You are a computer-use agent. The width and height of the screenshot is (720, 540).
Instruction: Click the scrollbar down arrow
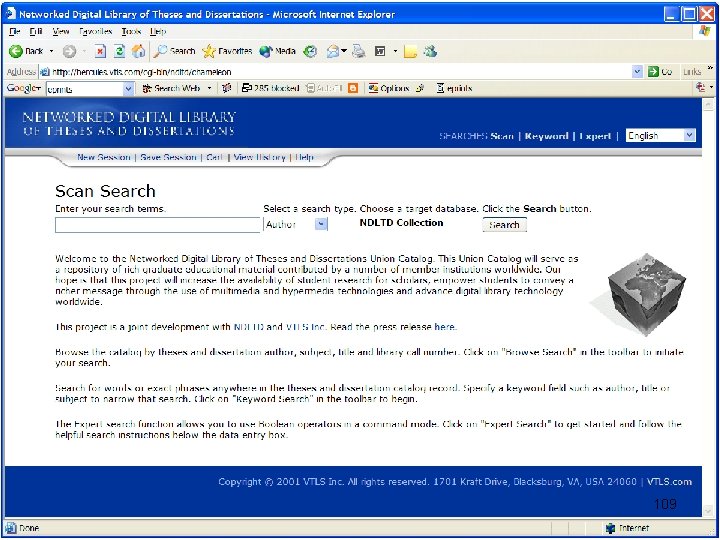point(708,511)
